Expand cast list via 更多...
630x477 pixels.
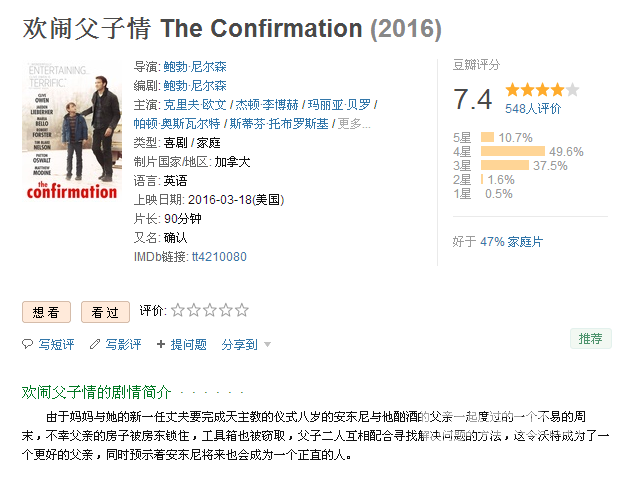pyautogui.click(x=354, y=124)
